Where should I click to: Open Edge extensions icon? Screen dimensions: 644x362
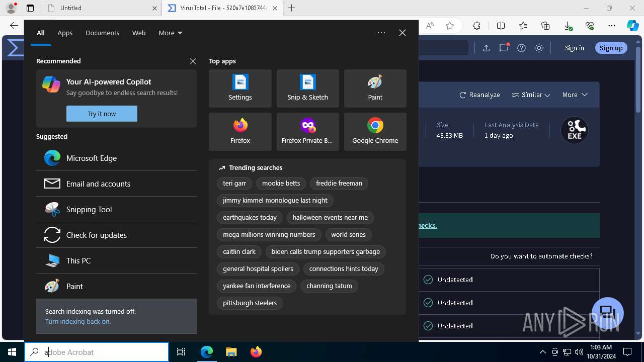(x=476, y=26)
